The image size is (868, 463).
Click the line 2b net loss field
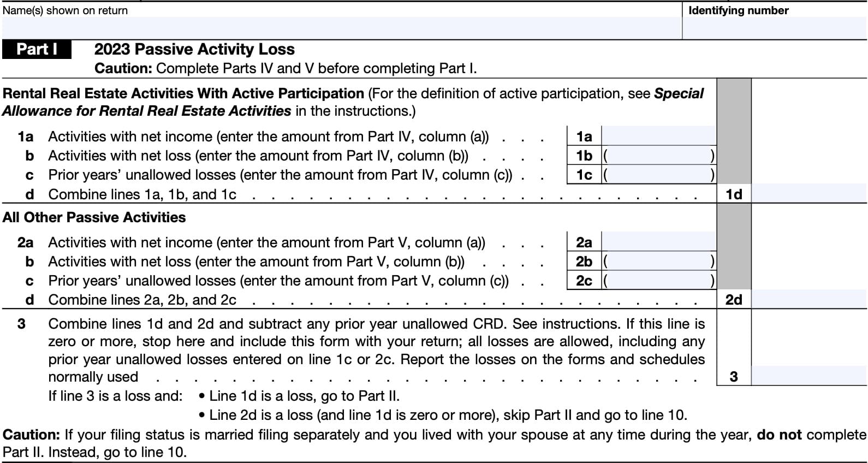[x=658, y=262]
